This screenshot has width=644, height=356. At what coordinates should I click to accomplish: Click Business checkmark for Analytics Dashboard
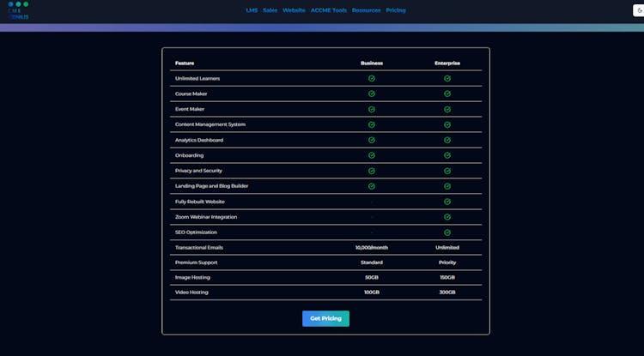click(x=372, y=140)
